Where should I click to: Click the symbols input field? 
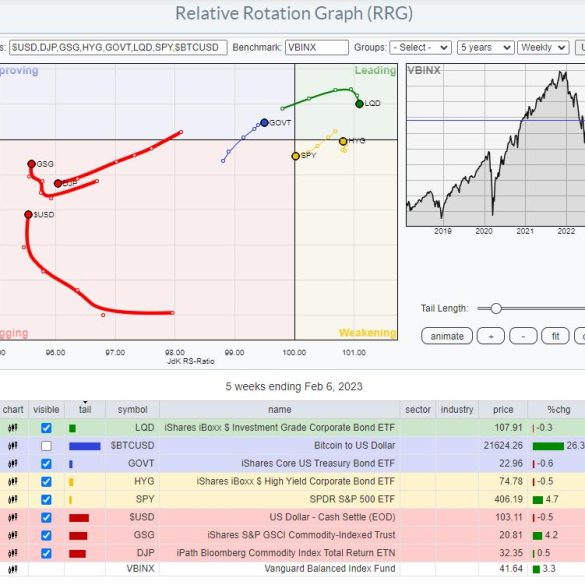pos(118,48)
